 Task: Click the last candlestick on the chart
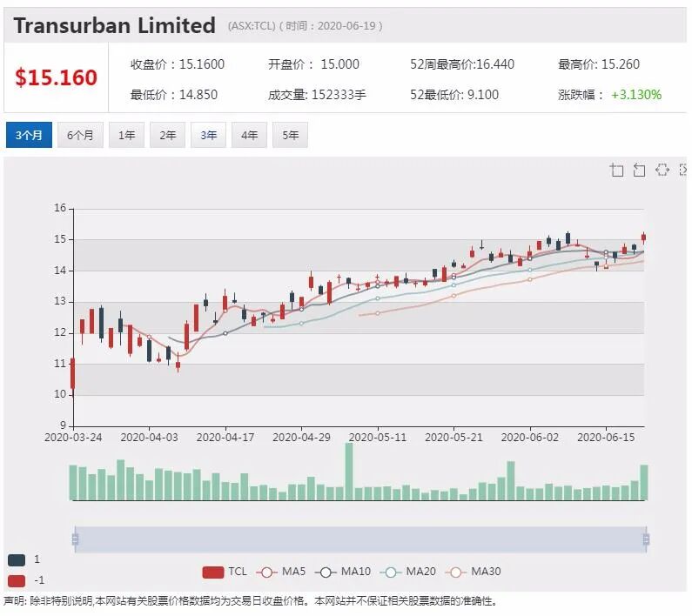click(x=644, y=238)
